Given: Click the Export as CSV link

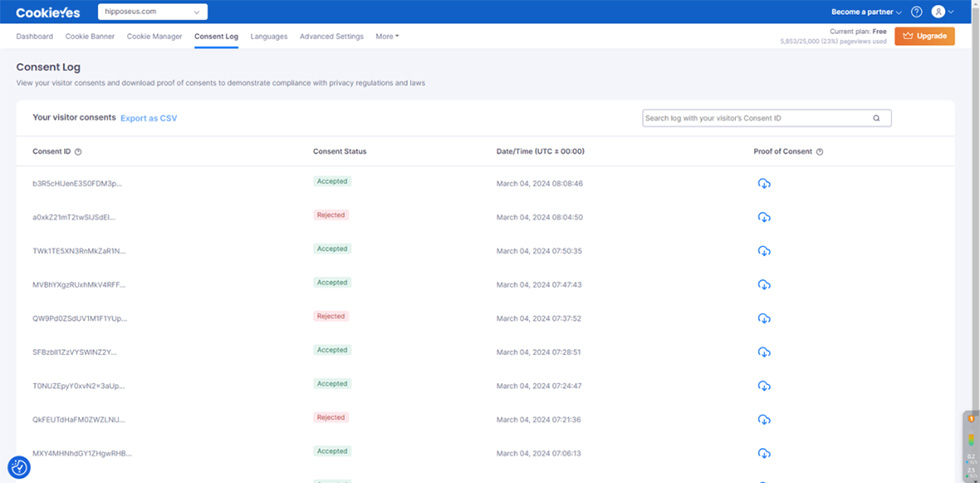Looking at the screenshot, I should (x=148, y=118).
